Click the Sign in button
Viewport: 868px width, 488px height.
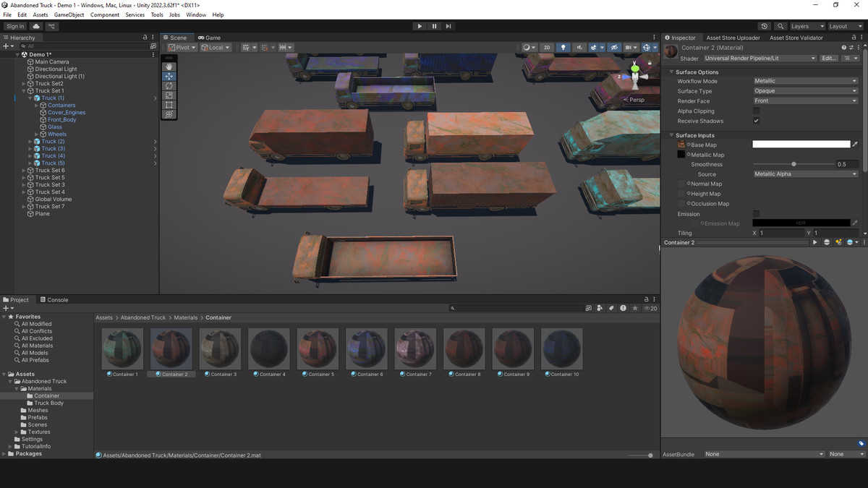click(x=15, y=26)
